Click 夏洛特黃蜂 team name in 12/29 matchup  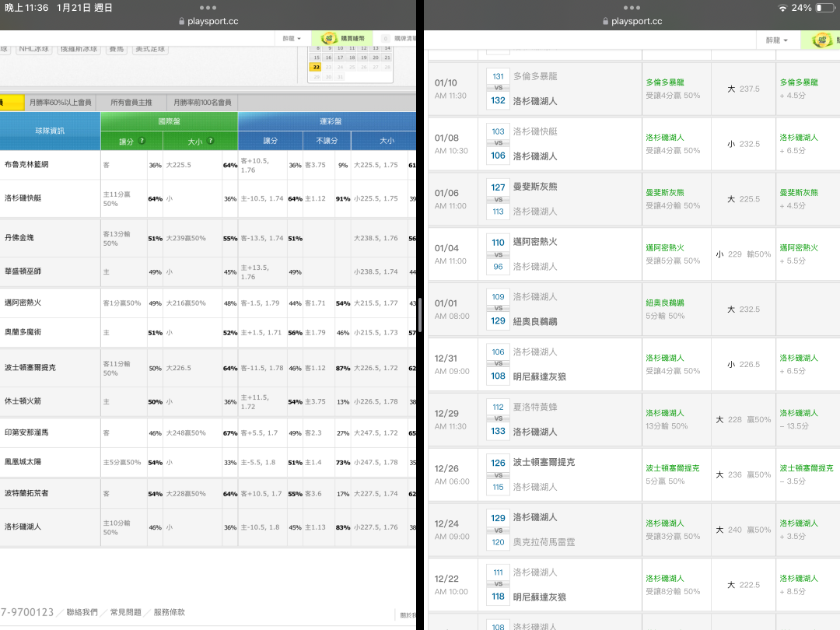click(x=535, y=407)
